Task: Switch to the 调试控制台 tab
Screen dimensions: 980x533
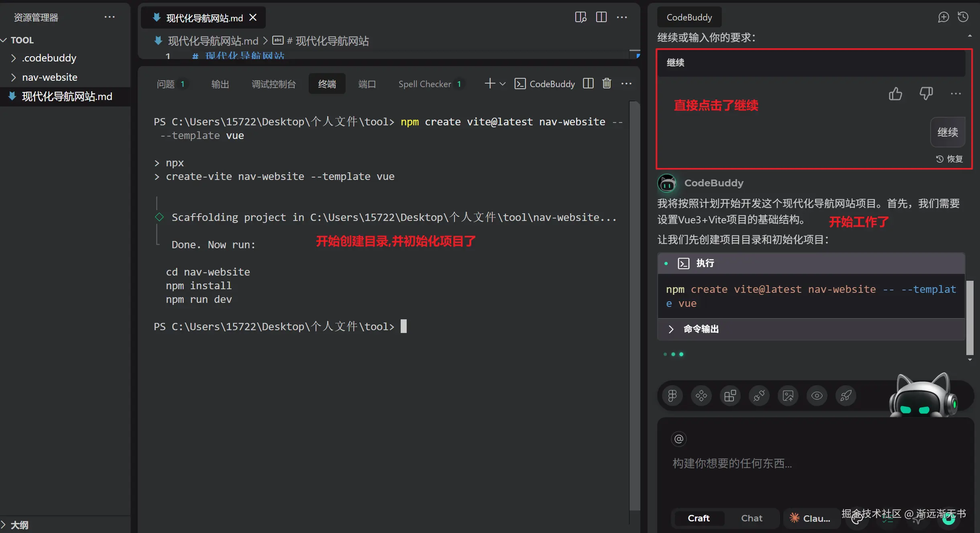Action: 273,84
